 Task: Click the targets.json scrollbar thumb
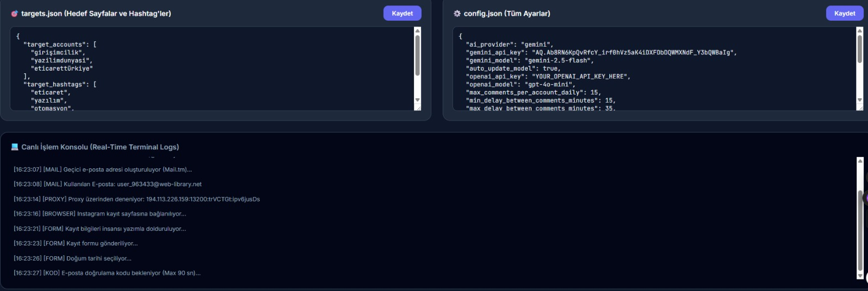[417, 55]
